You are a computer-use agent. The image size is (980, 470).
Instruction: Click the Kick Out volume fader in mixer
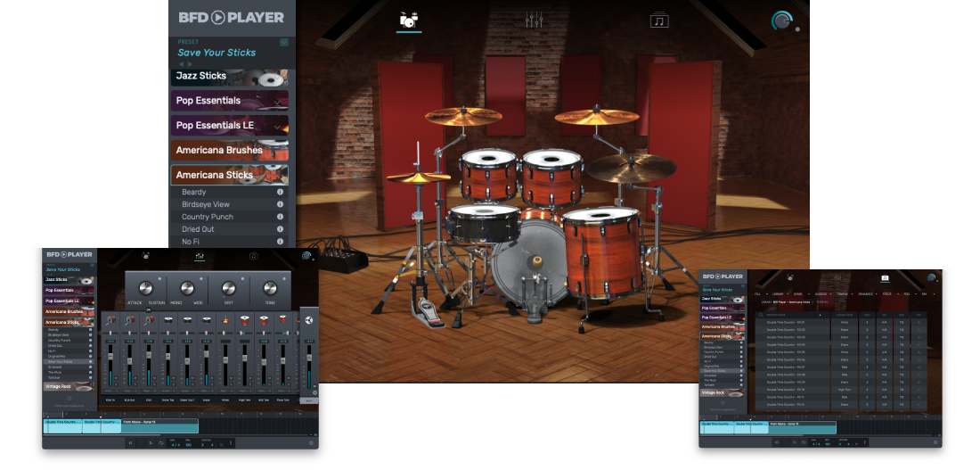(x=129, y=360)
